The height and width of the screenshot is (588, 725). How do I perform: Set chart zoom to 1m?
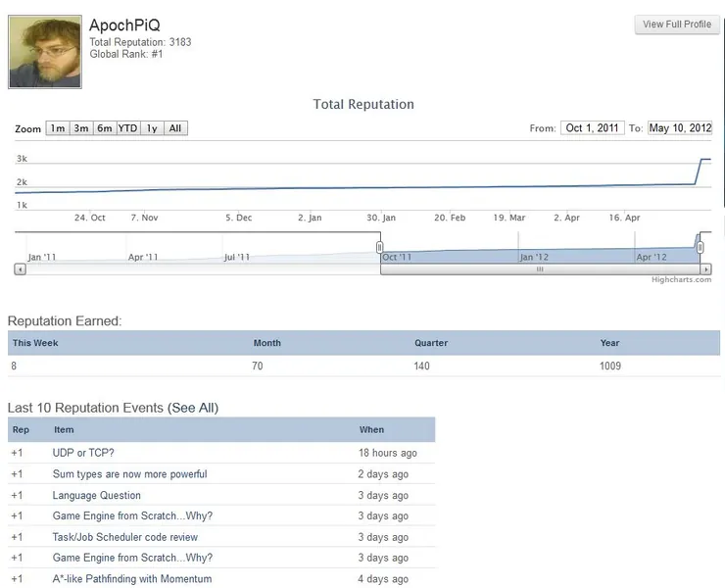(x=58, y=128)
